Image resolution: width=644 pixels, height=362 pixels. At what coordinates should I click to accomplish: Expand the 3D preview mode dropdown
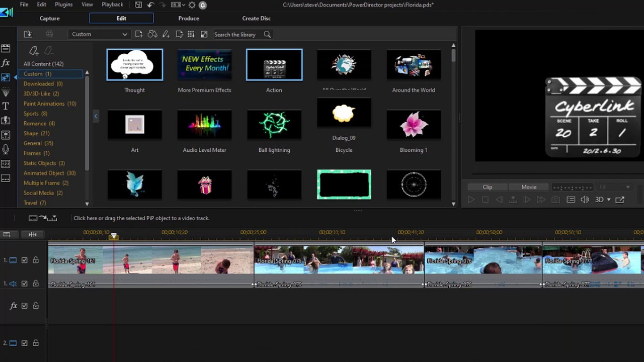tap(608, 200)
